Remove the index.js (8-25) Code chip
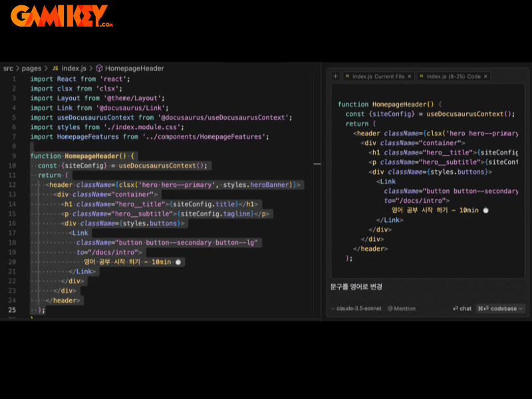The width and height of the screenshot is (532, 399). tap(485, 76)
